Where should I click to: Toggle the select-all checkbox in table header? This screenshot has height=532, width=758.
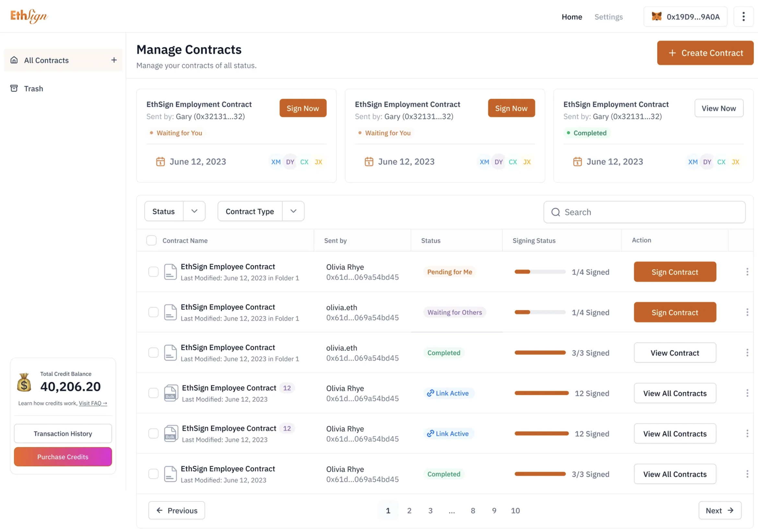(x=151, y=241)
